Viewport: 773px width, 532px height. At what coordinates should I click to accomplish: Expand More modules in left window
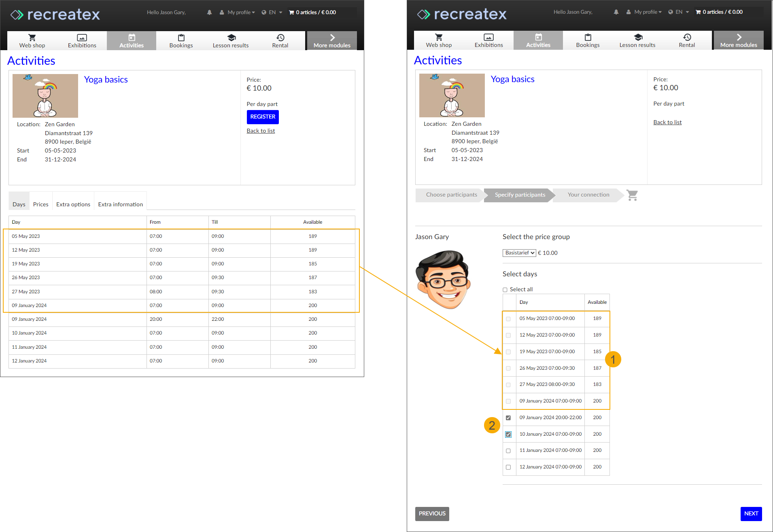pyautogui.click(x=332, y=41)
